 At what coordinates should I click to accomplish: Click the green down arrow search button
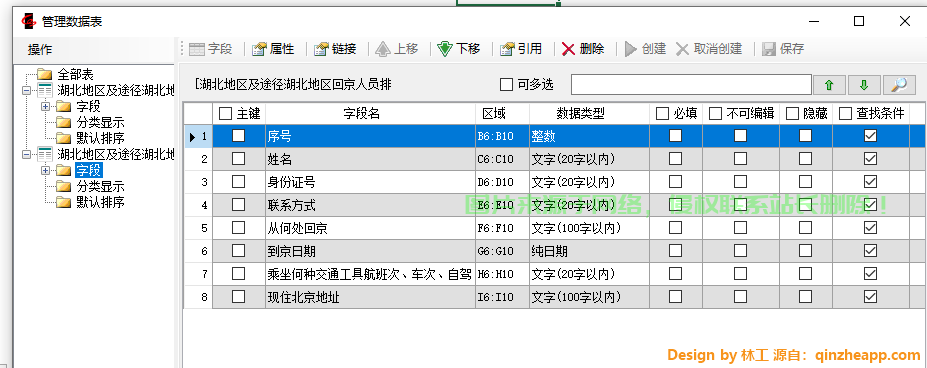864,85
